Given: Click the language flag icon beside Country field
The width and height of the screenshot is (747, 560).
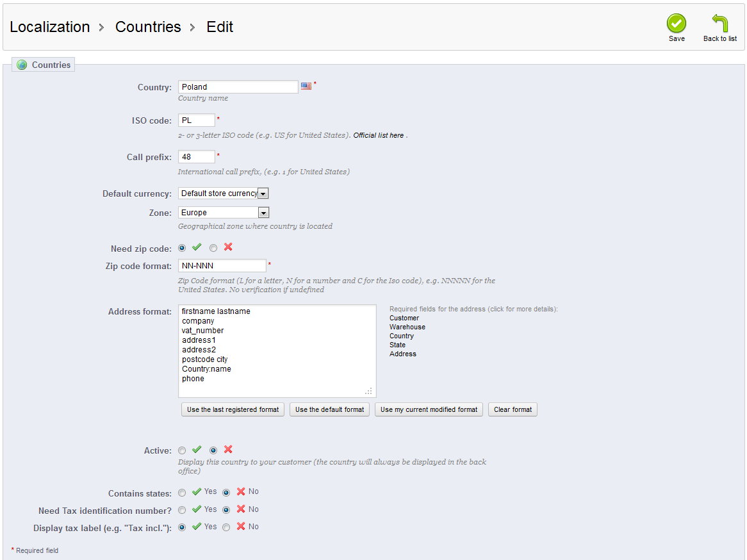Looking at the screenshot, I should [x=306, y=86].
